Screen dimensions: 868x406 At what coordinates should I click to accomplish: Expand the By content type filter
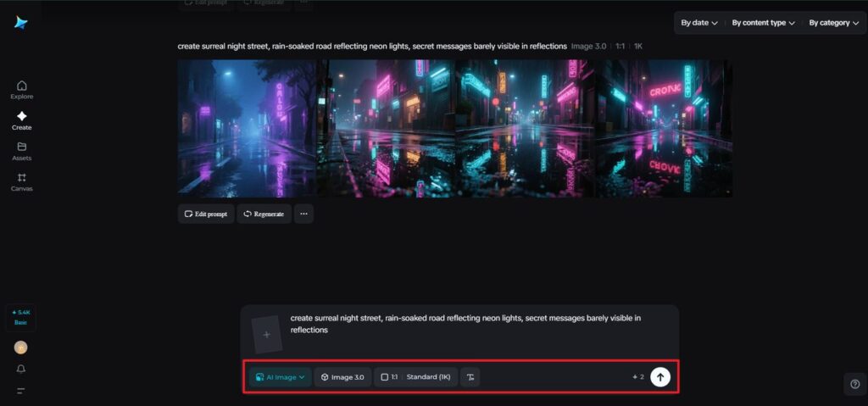[763, 23]
